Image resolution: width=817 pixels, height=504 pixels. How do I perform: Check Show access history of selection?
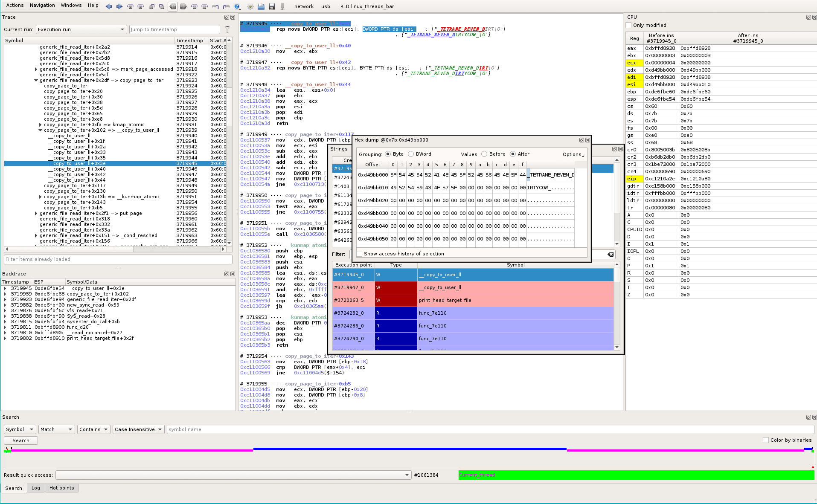click(x=360, y=253)
